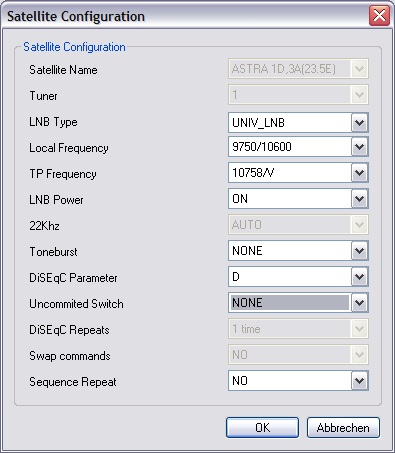Open the TP Frequency dropdown list
Viewport: 395px width, 453px height.
click(359, 173)
